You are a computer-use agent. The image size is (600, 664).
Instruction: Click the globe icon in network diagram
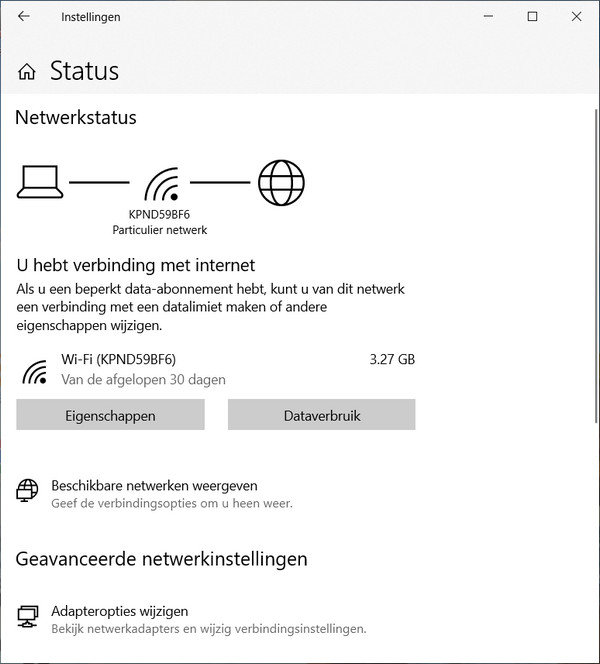pyautogui.click(x=281, y=182)
